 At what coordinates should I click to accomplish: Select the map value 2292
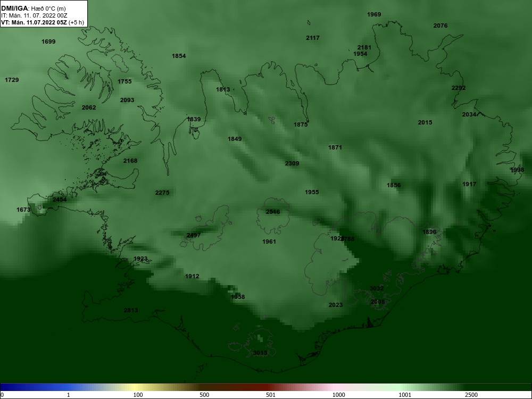click(x=459, y=88)
